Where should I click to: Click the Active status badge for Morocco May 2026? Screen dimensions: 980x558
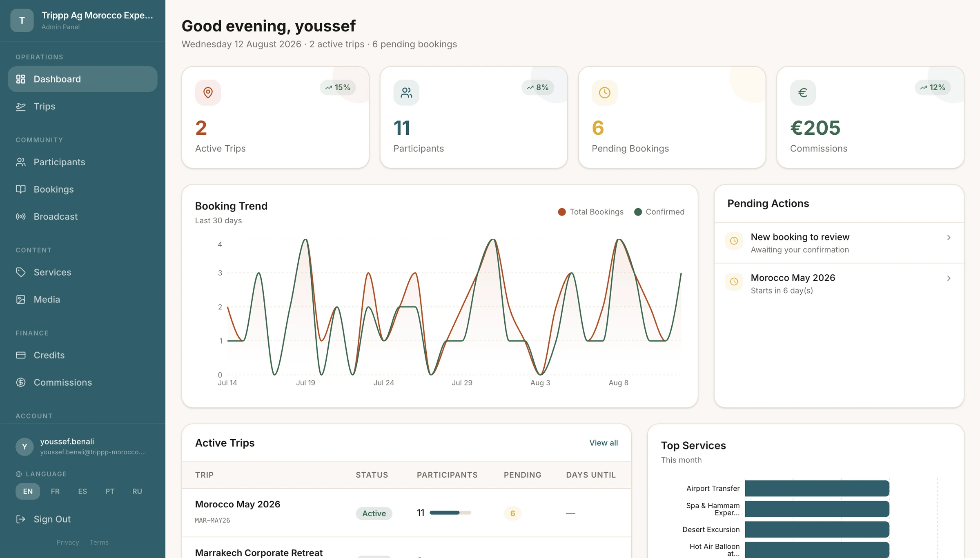pyautogui.click(x=374, y=514)
